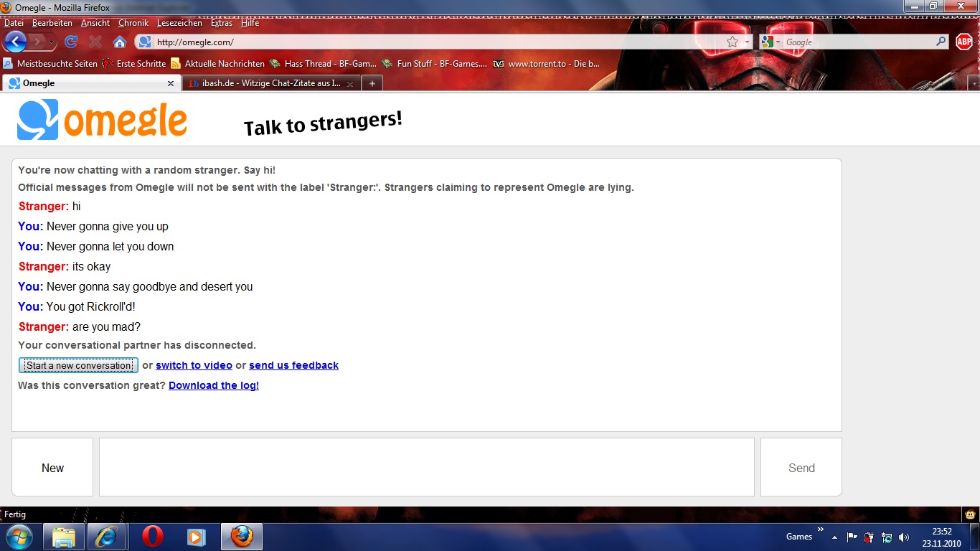The image size is (980, 551).
Task: Show hidden tray icons arrow
Action: tap(834, 537)
